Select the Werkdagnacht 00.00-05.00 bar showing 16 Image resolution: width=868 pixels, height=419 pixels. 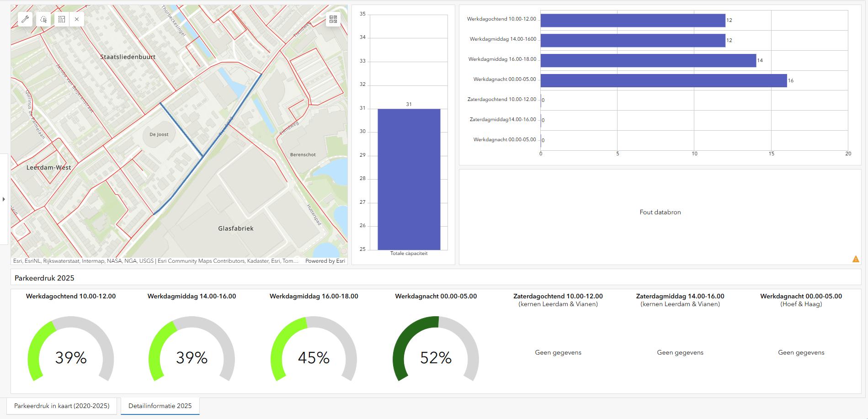pos(663,80)
